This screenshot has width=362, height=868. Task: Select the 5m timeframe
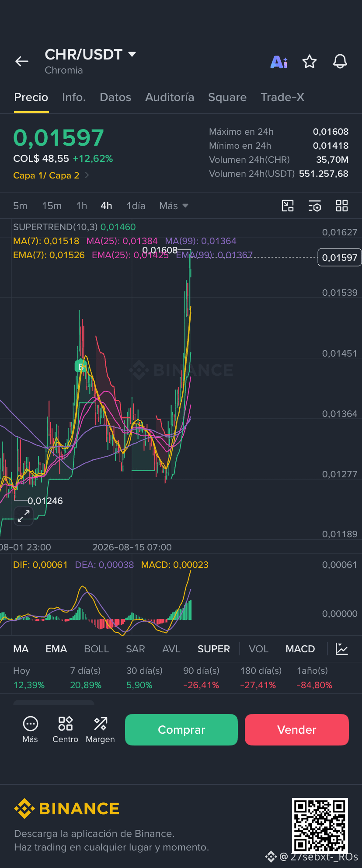click(20, 206)
